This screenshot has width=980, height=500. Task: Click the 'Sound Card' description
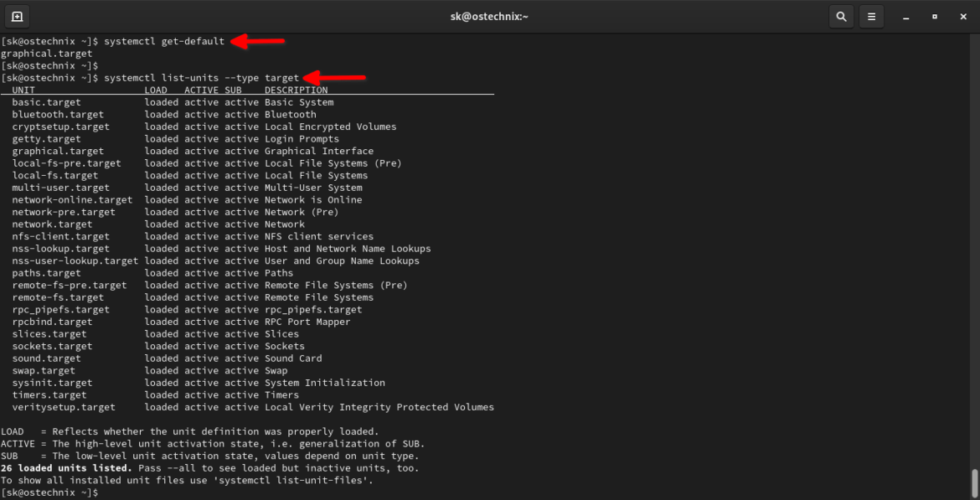(293, 358)
